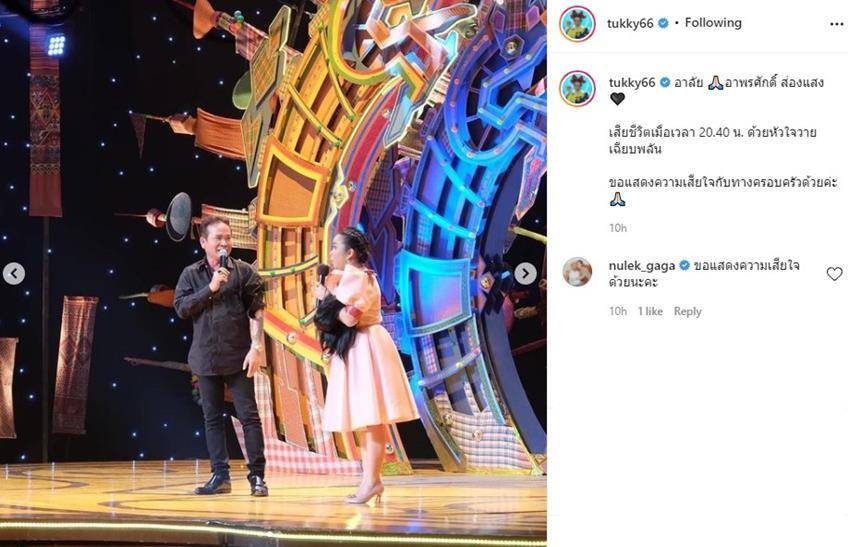Like nulek_gaga's comment with the heart icon
The height and width of the screenshot is (547, 848).
(834, 274)
